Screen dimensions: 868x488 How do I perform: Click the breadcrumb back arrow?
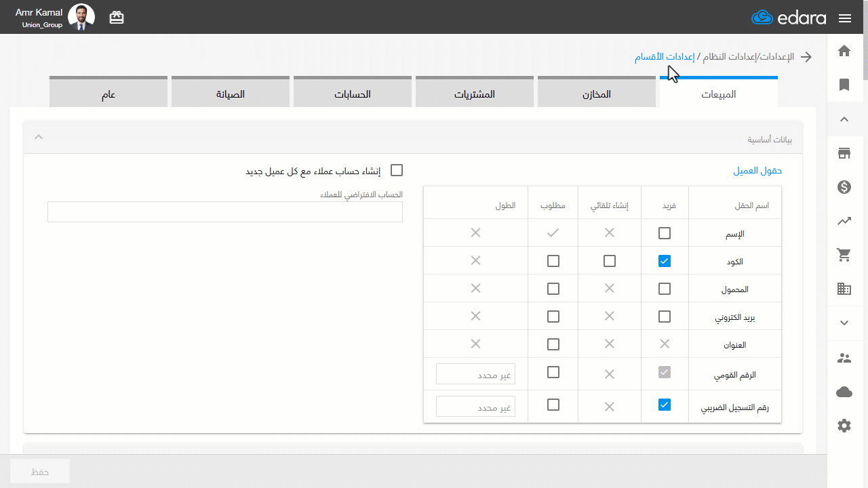(x=806, y=57)
